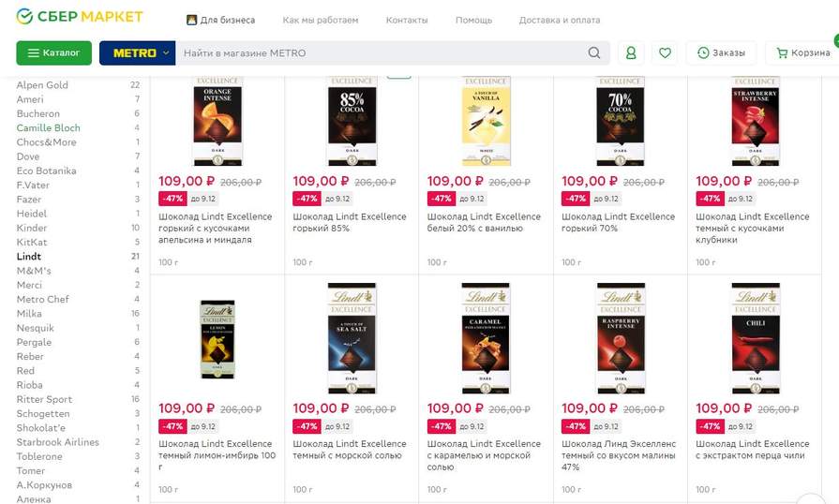Filter by brand Metro Chef
Screen dimensions: 839x504
(43, 299)
